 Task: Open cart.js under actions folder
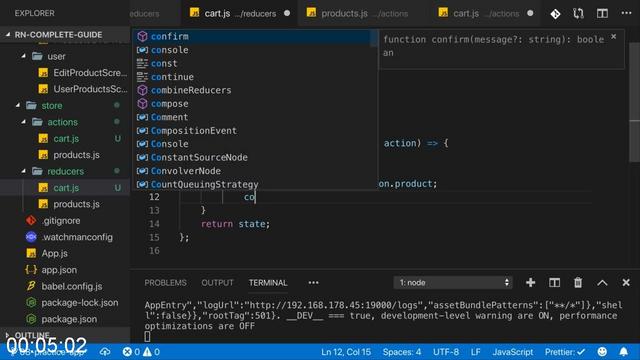pyautogui.click(x=65, y=138)
